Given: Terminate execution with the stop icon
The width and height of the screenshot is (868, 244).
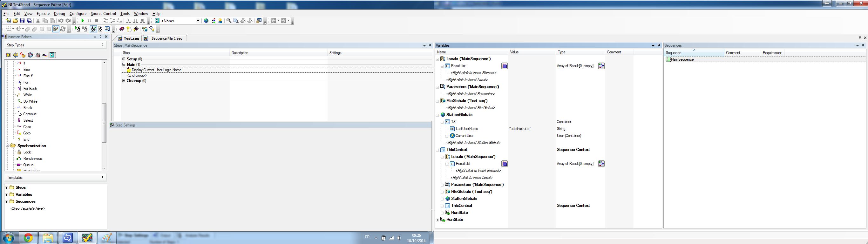Looking at the screenshot, I should 97,21.
